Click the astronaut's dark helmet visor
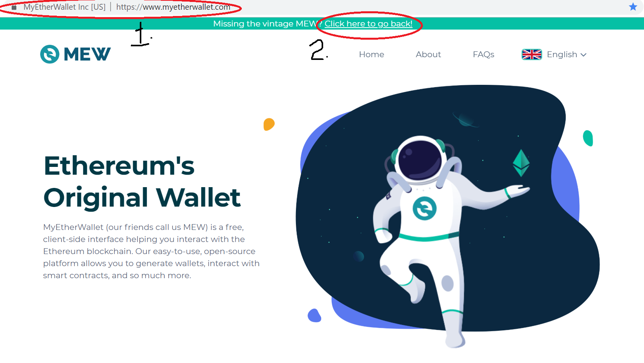This screenshot has height=363, width=644. (420, 160)
